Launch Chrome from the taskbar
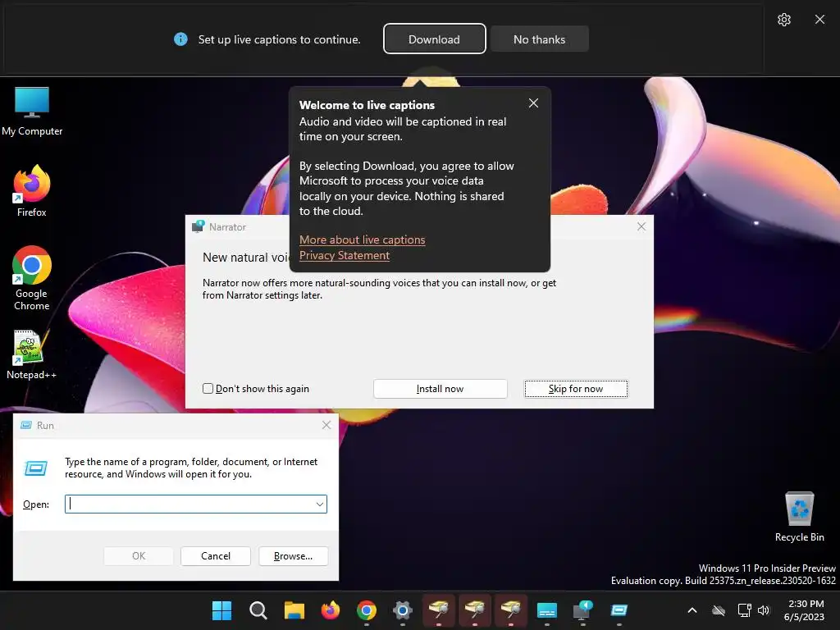Image resolution: width=840 pixels, height=630 pixels. 367,610
